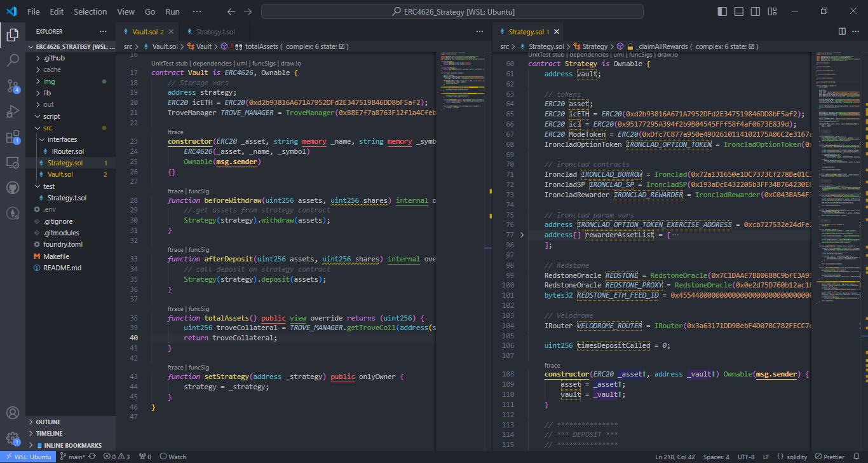Screen dimensions: 868x463
Task: Close the Strategy.sol editor tab
Action: (557, 32)
